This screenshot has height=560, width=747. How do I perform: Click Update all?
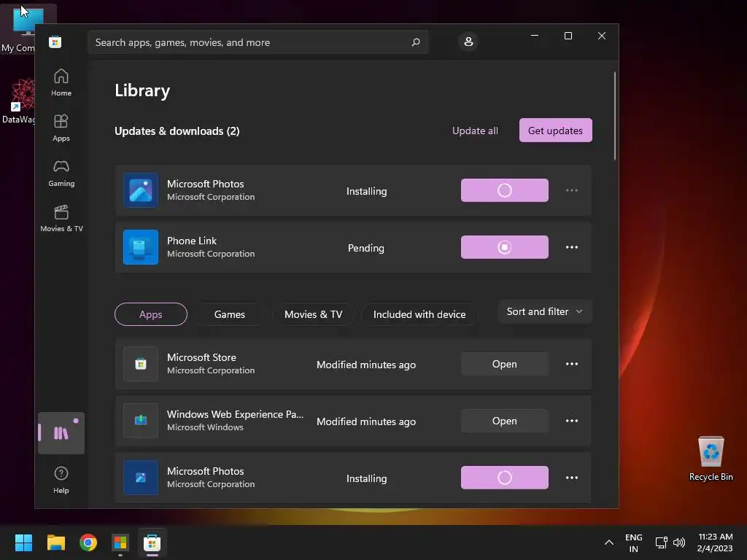pyautogui.click(x=475, y=131)
